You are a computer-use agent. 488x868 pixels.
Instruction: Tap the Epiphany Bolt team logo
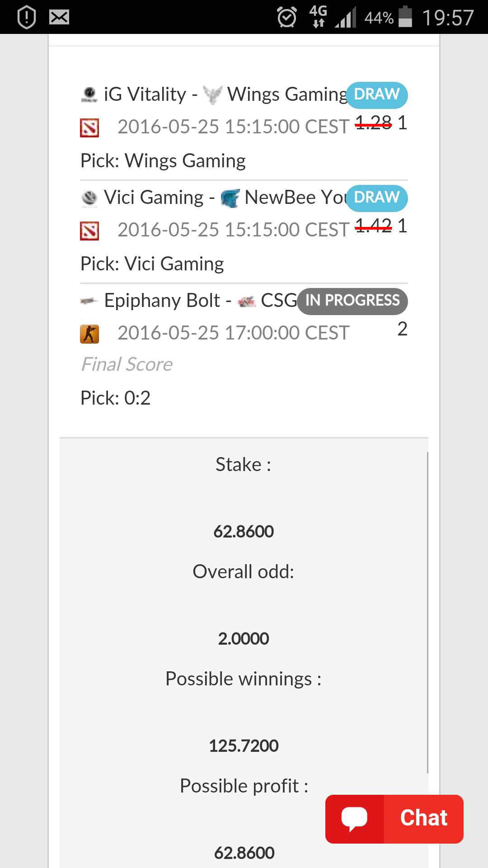89,301
